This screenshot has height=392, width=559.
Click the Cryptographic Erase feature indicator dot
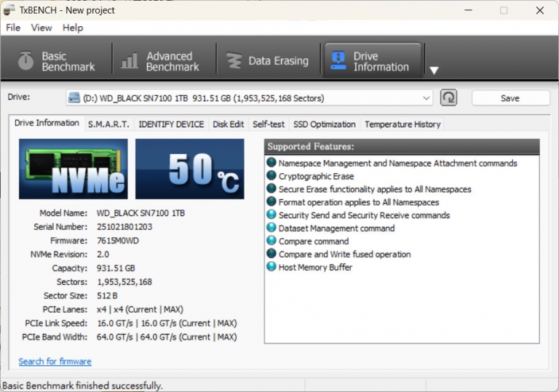[271, 175]
